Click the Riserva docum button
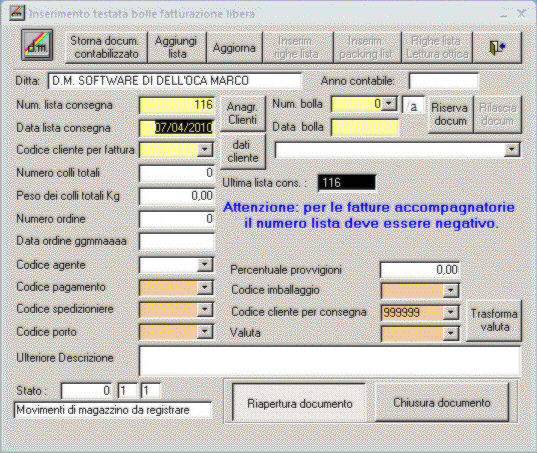 point(450,114)
